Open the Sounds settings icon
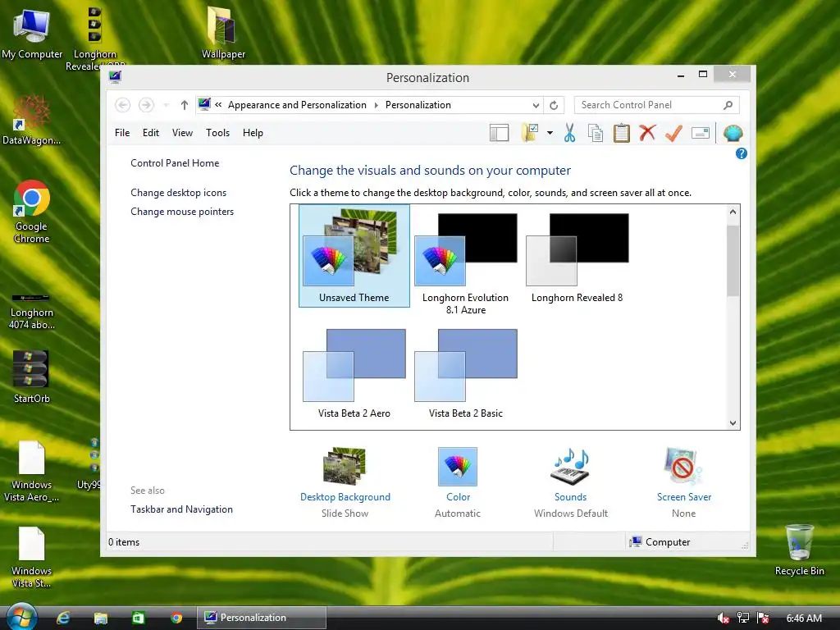Image resolution: width=840 pixels, height=630 pixels. click(x=571, y=466)
